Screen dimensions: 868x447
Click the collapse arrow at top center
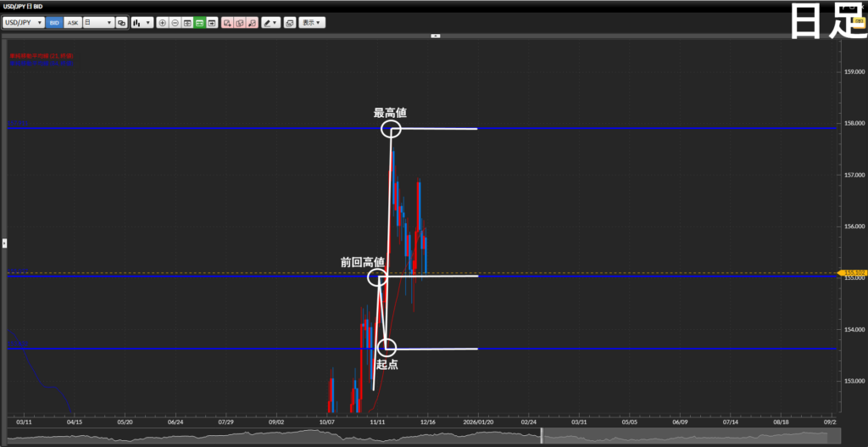tap(435, 36)
